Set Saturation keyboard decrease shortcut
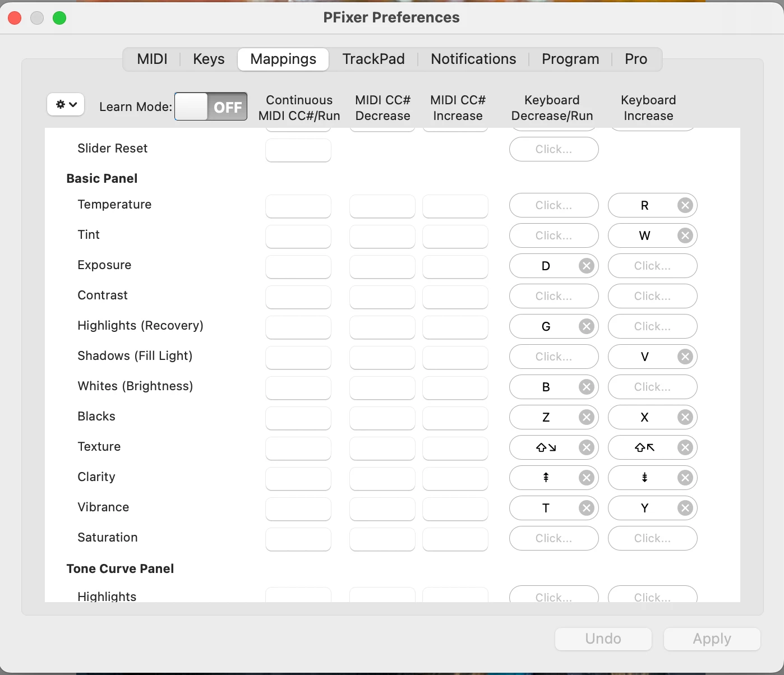784x675 pixels. [x=554, y=538]
